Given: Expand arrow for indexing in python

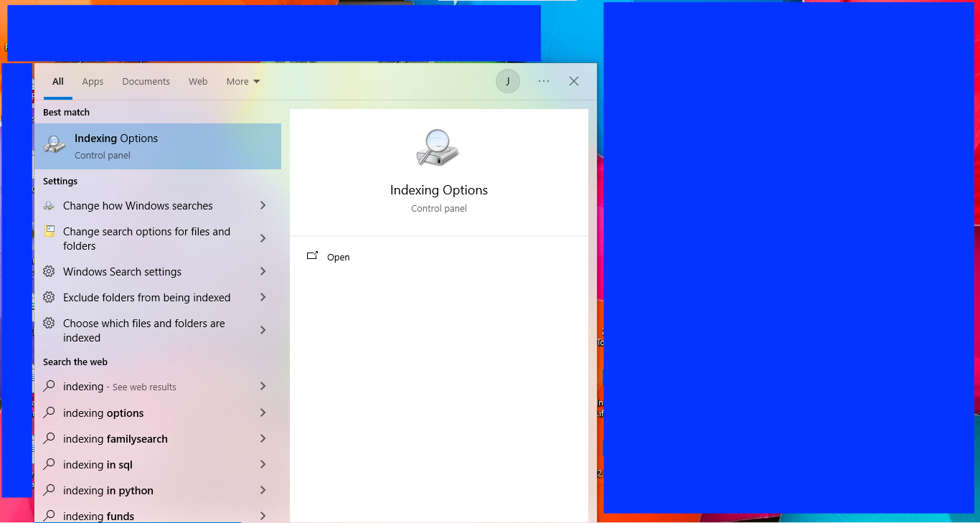Looking at the screenshot, I should [263, 491].
